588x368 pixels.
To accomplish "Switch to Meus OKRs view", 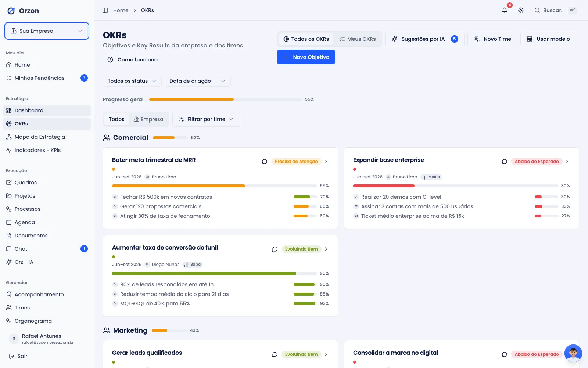I will [358, 39].
